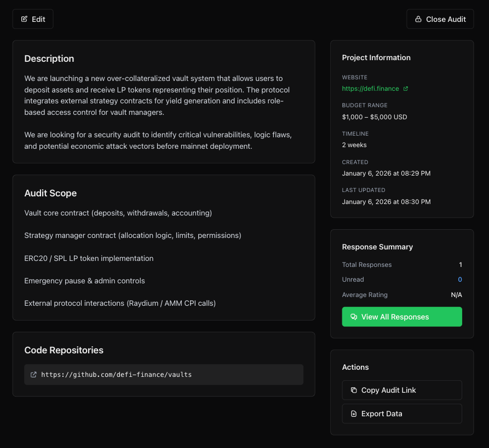Click the lock icon in Close Audit
The image size is (489, 448).
point(418,19)
